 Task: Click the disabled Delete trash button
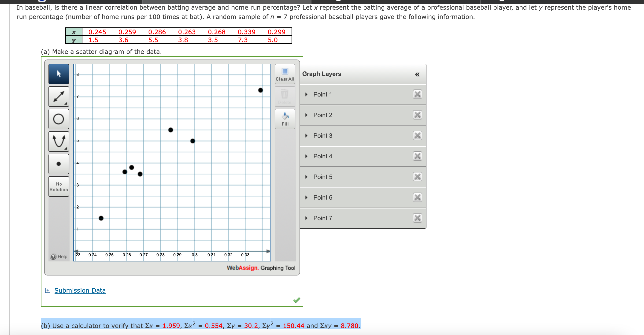285,96
